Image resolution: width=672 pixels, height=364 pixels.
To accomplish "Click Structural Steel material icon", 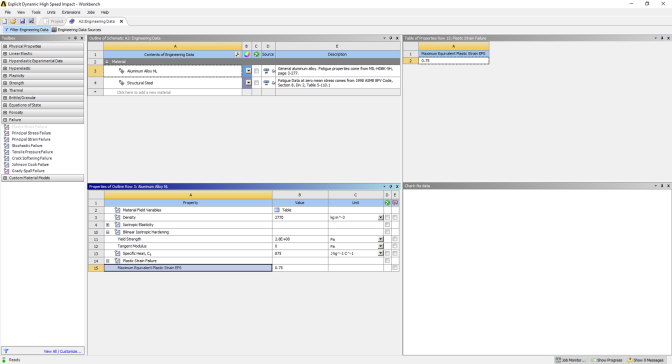I will point(122,83).
